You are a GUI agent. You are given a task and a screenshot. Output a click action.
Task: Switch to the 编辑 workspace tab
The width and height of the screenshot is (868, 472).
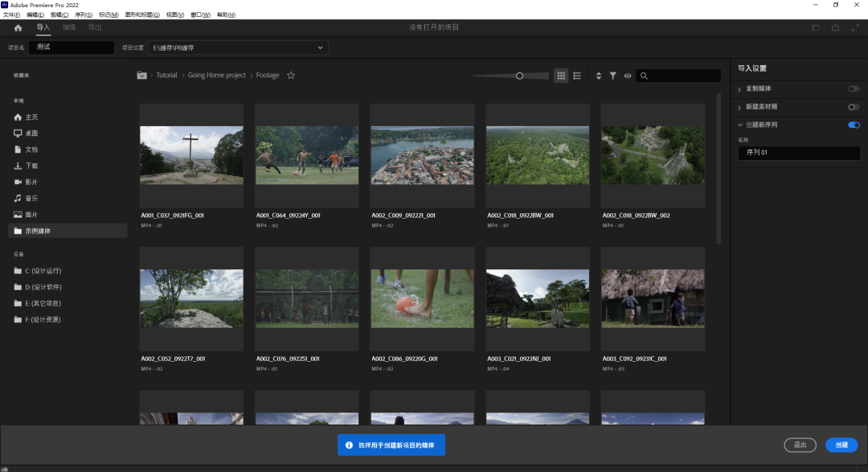tap(69, 27)
